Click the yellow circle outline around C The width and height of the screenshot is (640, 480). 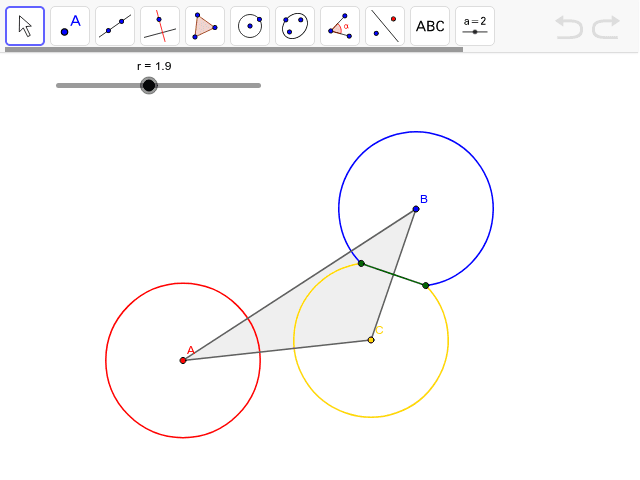[371, 417]
